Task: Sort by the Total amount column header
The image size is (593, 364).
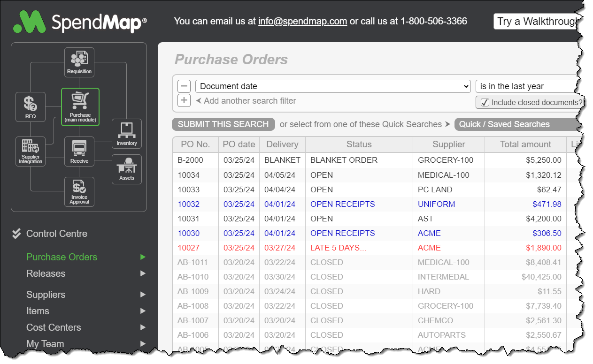Action: (526, 144)
